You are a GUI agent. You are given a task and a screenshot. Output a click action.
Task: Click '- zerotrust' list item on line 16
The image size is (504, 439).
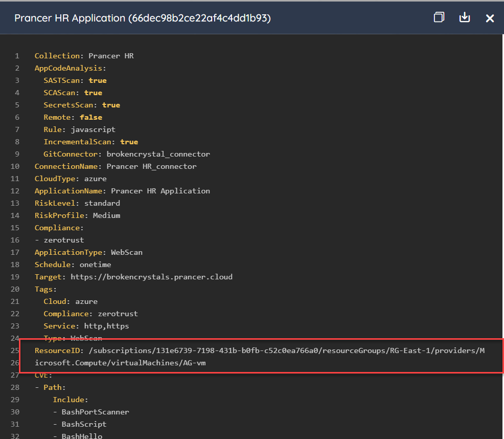59,240
